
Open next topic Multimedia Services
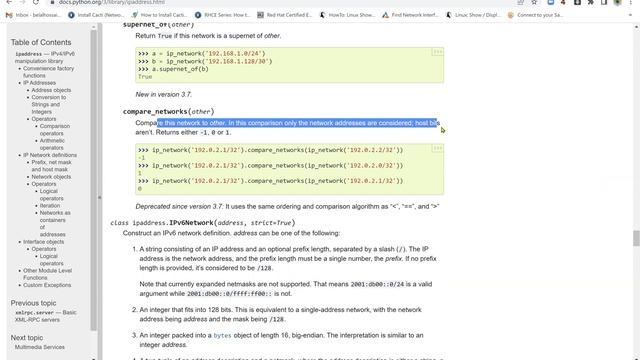[40, 347]
